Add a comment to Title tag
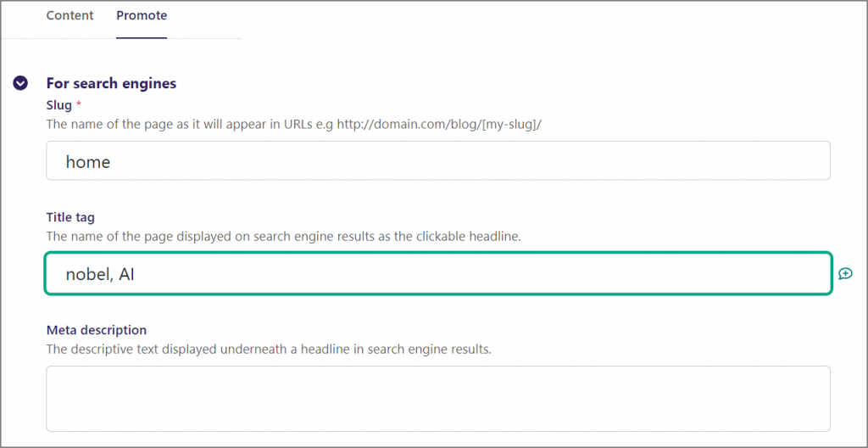This screenshot has height=448, width=868. click(x=845, y=273)
